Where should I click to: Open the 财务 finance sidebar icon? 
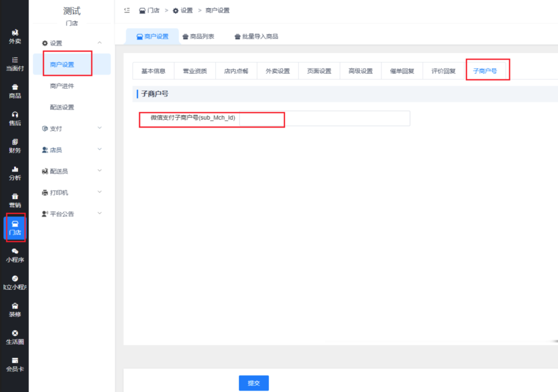pos(15,145)
